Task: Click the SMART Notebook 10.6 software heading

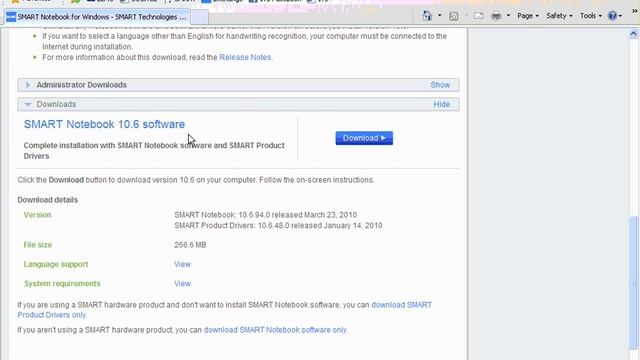Action: (x=104, y=124)
